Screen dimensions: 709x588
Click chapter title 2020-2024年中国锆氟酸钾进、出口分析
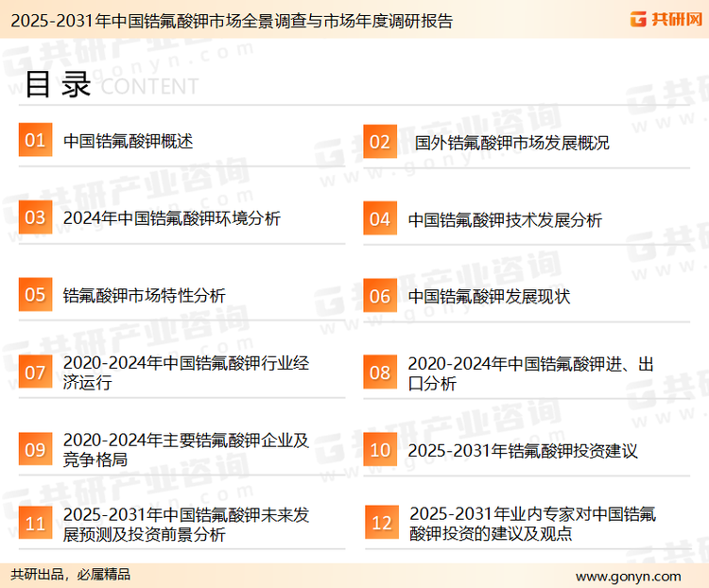pos(531,373)
